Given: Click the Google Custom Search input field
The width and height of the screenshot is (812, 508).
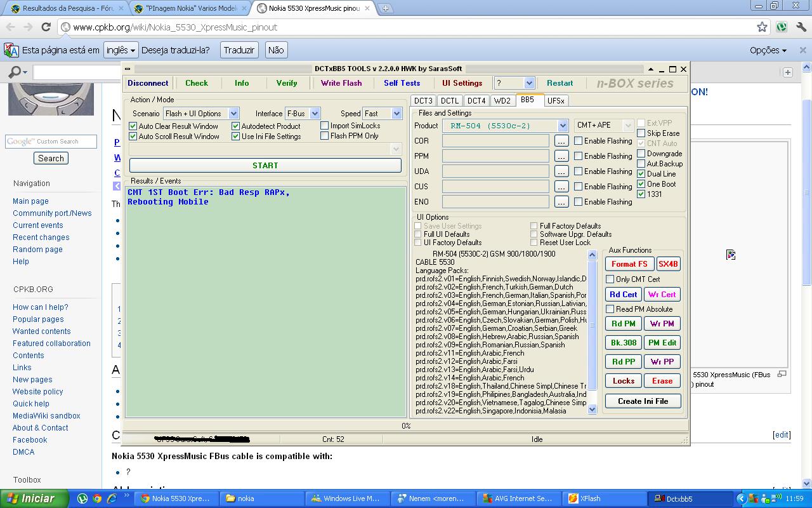Looking at the screenshot, I should click(x=51, y=142).
